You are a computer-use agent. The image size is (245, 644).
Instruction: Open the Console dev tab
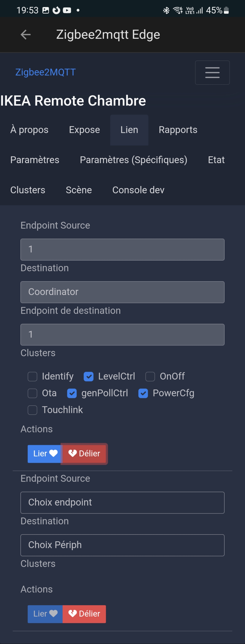click(x=138, y=190)
